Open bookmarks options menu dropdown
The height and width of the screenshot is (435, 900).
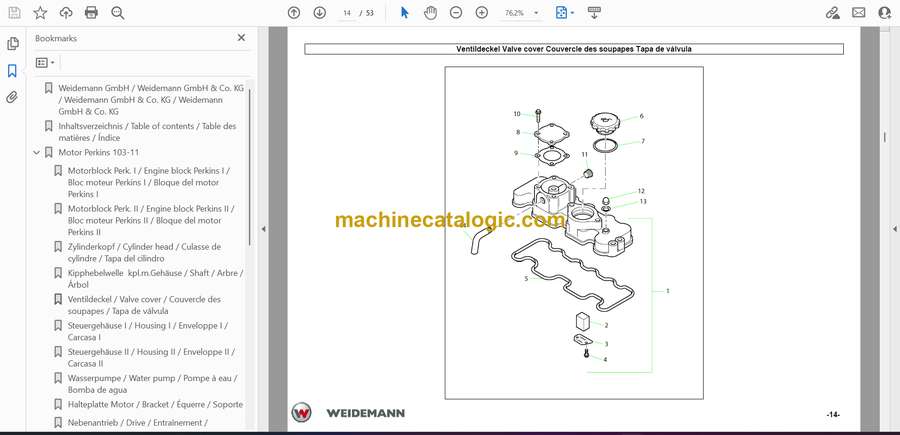tap(45, 63)
